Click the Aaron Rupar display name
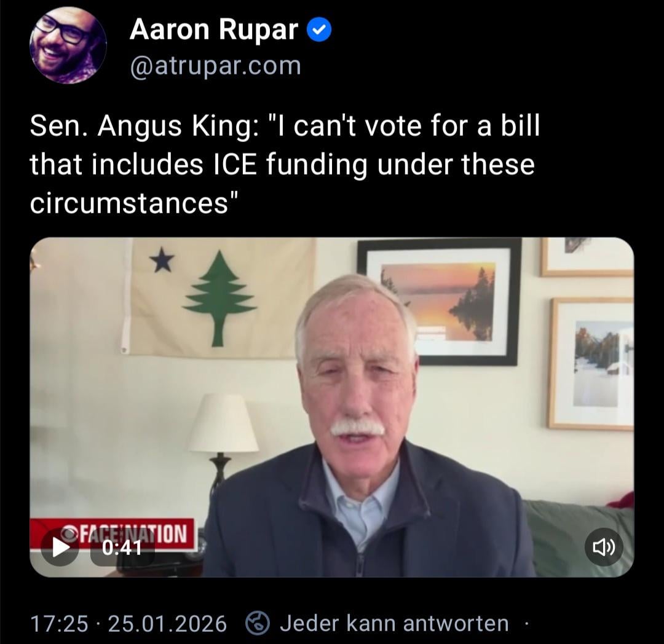 pos(214,29)
